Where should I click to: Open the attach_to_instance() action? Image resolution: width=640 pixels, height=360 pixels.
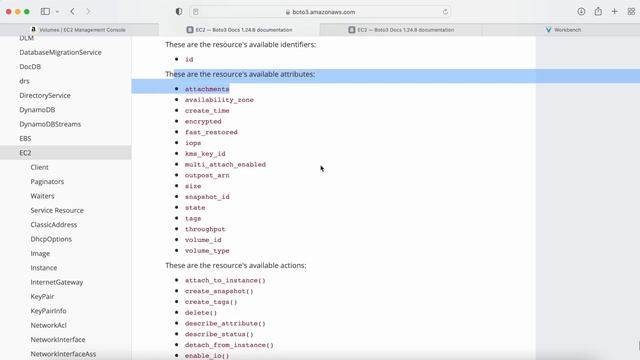tap(225, 280)
